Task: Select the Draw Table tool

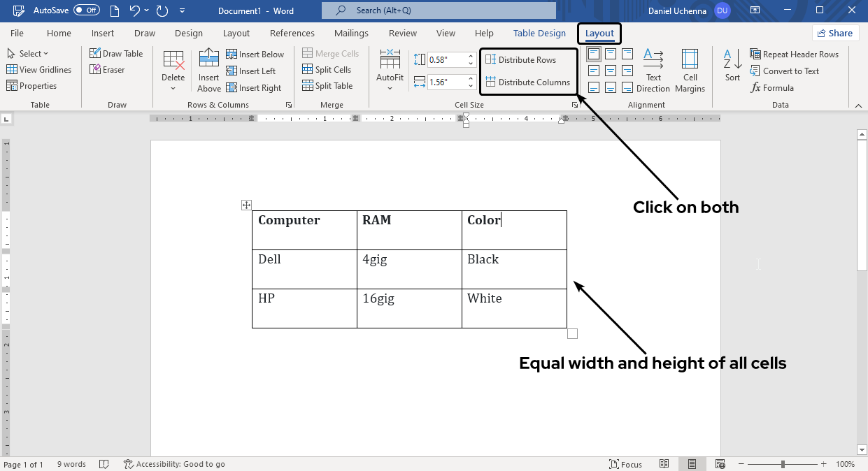Action: [116, 54]
